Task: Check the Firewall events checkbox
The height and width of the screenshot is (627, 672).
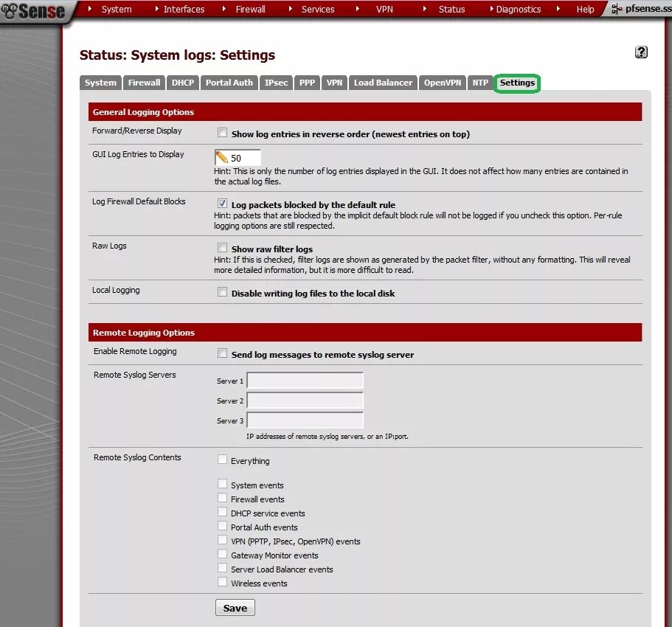Action: [222, 498]
